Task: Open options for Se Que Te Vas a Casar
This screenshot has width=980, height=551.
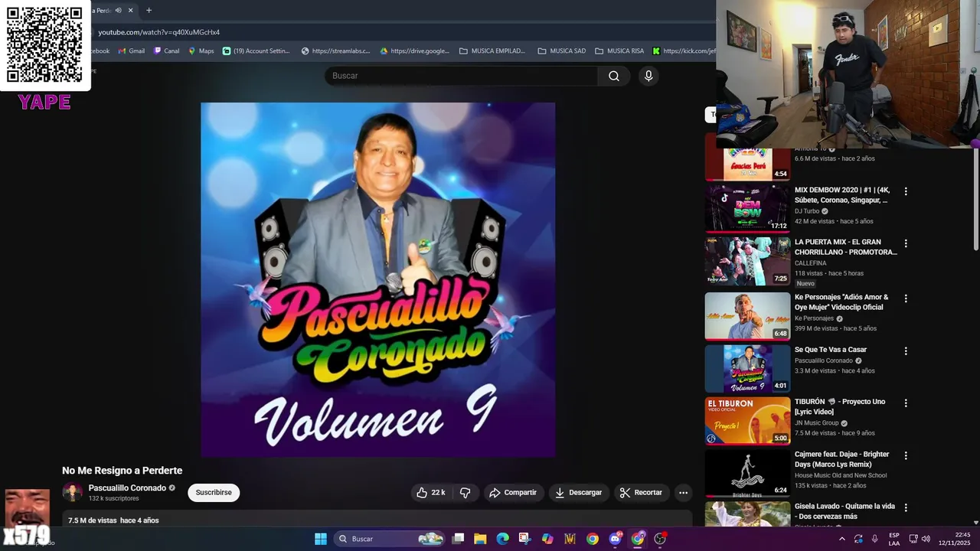Action: point(906,351)
